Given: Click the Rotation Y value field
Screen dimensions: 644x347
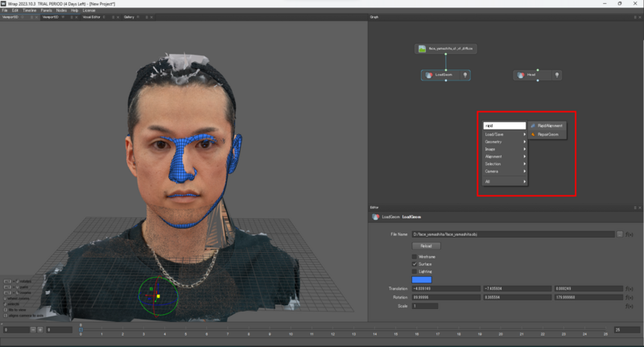Looking at the screenshot, I should point(518,297).
